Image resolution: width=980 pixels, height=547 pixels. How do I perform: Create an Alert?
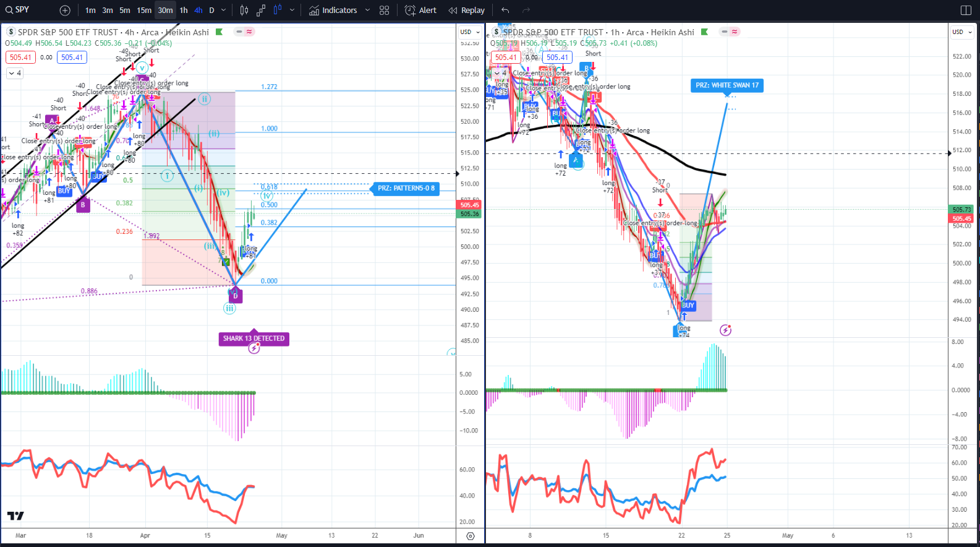click(x=420, y=10)
